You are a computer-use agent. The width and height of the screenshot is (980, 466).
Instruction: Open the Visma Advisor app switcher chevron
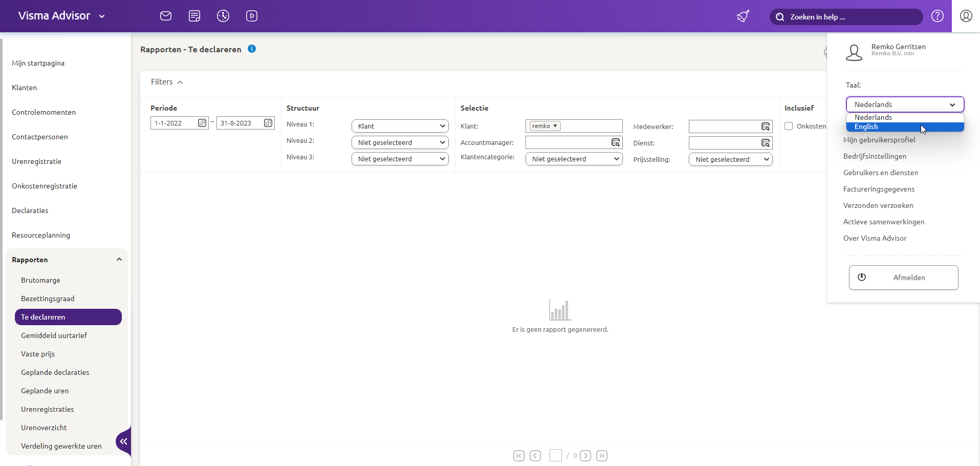[x=102, y=16]
